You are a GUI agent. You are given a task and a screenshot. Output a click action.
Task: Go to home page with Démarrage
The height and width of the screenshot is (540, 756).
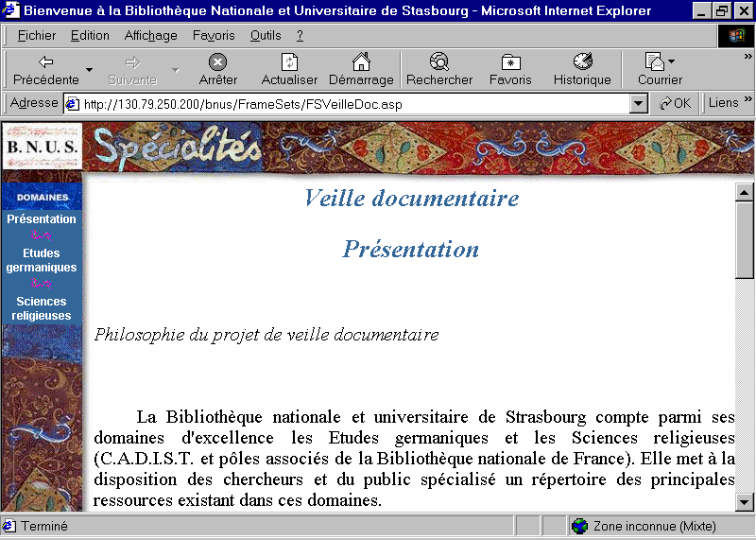click(361, 70)
